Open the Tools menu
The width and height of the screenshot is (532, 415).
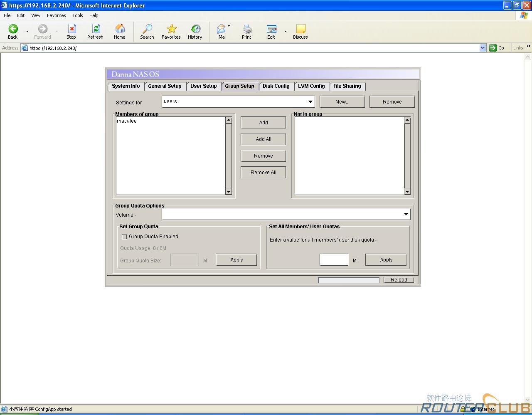click(x=78, y=15)
